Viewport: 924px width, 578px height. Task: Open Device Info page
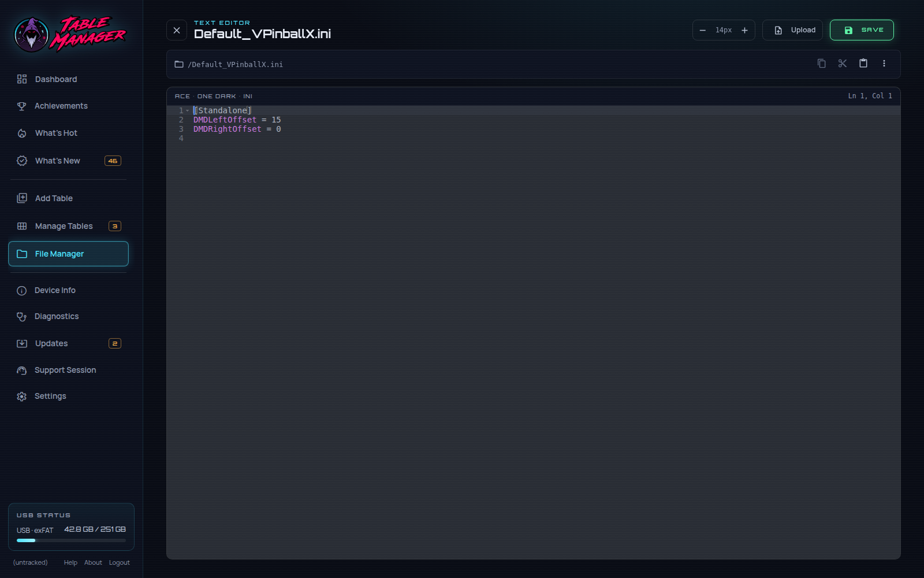click(68, 290)
